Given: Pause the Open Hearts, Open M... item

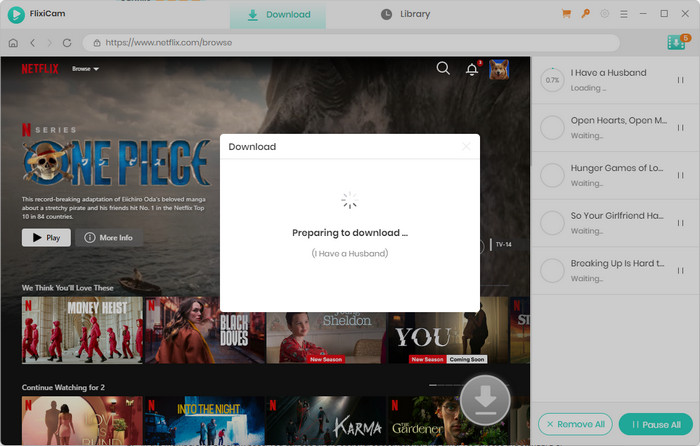Looking at the screenshot, I should [x=680, y=128].
